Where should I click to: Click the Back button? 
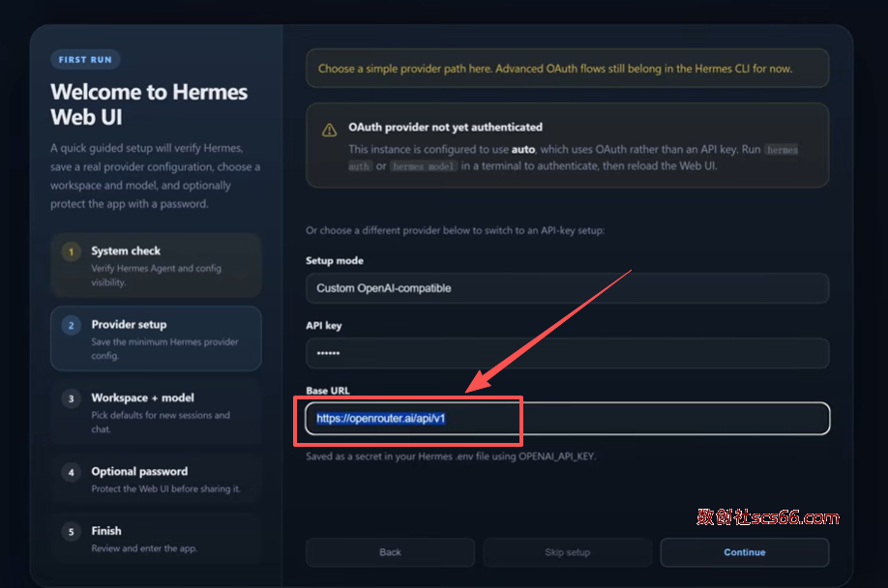pyautogui.click(x=390, y=552)
